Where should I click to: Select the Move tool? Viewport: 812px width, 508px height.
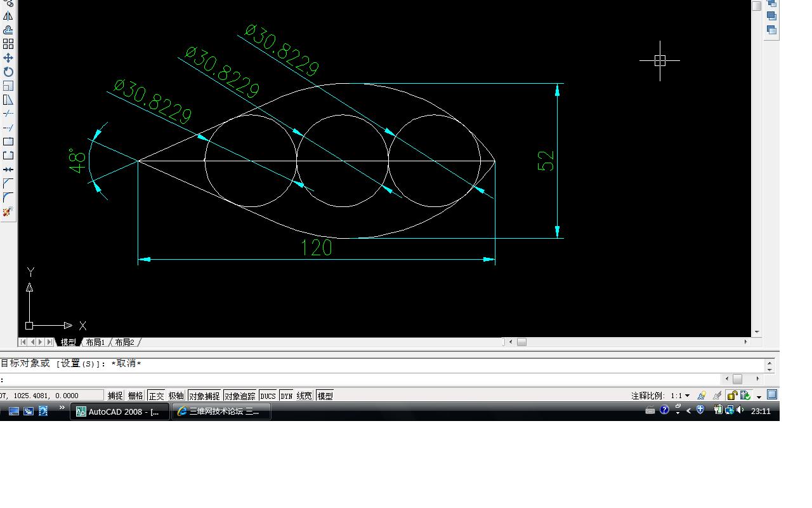(8, 58)
